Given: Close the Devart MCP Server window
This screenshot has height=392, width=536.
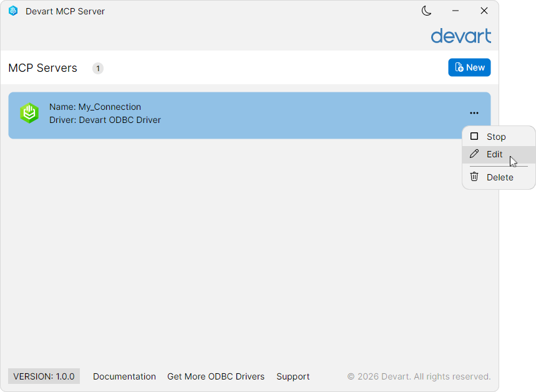Looking at the screenshot, I should point(484,11).
